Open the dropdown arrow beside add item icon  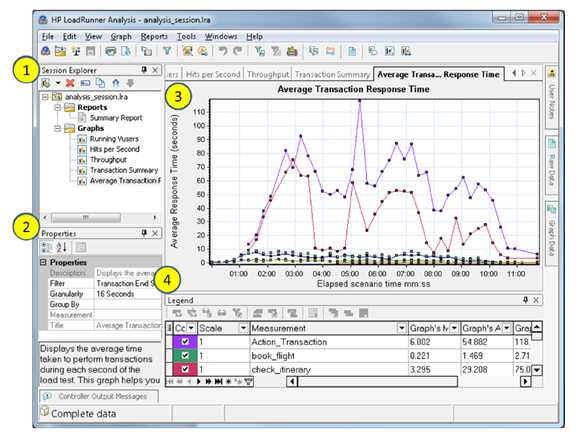pos(58,83)
